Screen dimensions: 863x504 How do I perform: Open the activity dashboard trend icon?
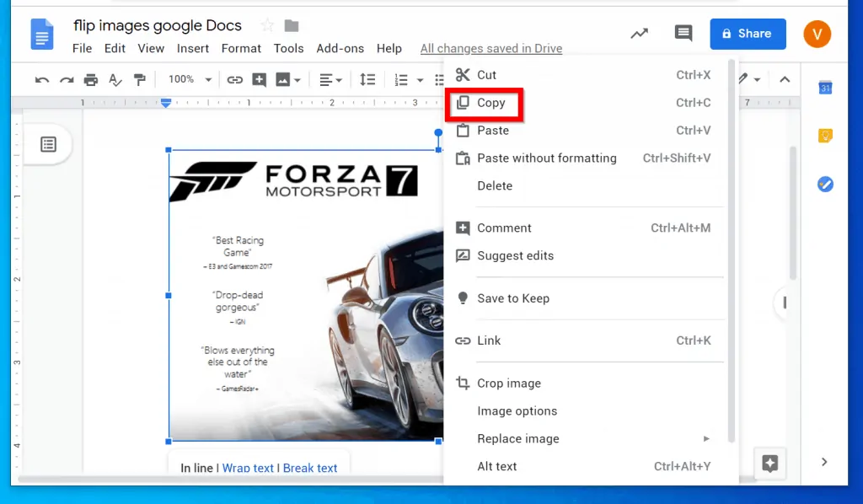(x=639, y=34)
